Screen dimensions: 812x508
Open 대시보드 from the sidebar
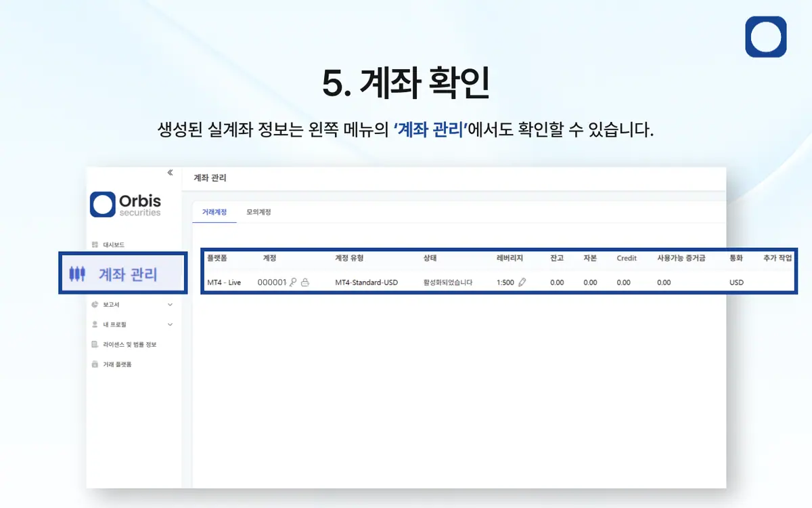pyautogui.click(x=114, y=245)
